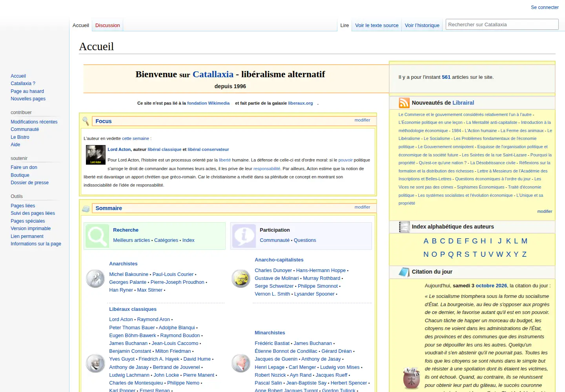The image size is (565, 392).
Task: Open the Catégories link under Recherche
Action: pos(166,240)
